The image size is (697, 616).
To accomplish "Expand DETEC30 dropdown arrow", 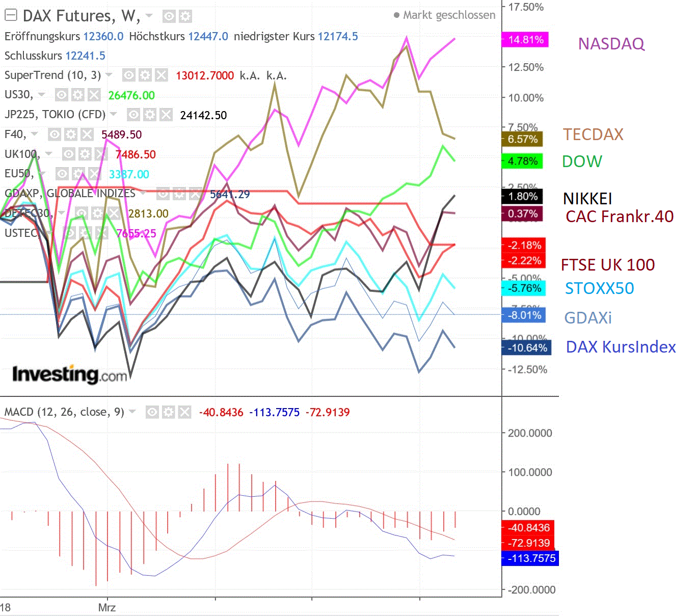I will tap(61, 213).
